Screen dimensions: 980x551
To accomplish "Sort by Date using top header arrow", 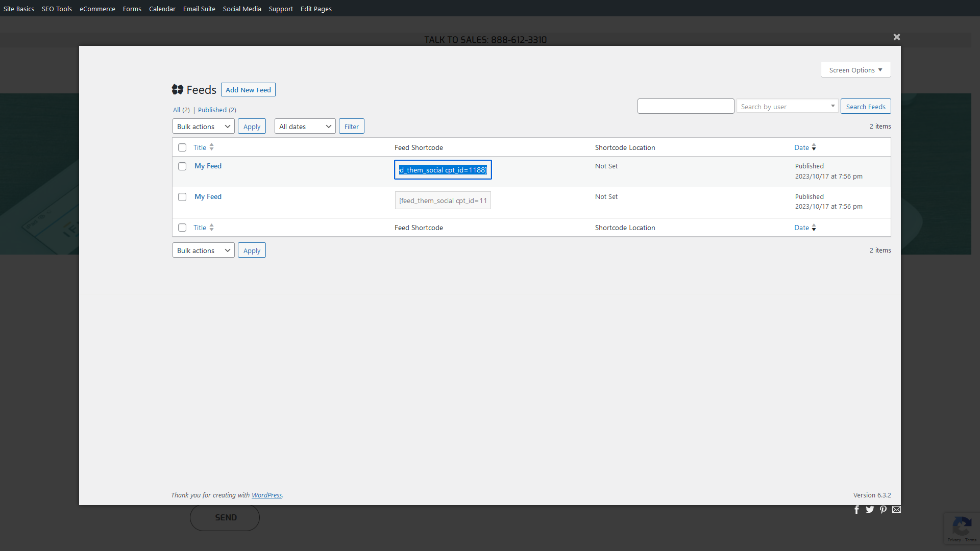I will [814, 147].
